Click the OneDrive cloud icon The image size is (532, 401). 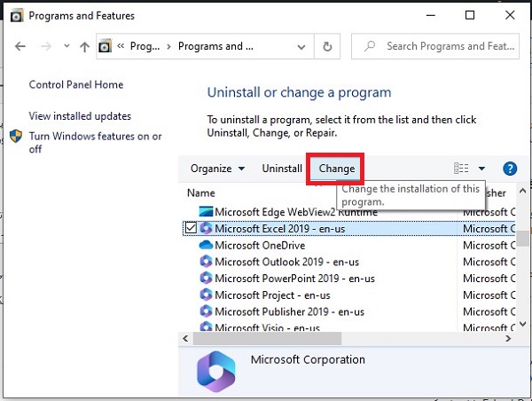(x=206, y=245)
